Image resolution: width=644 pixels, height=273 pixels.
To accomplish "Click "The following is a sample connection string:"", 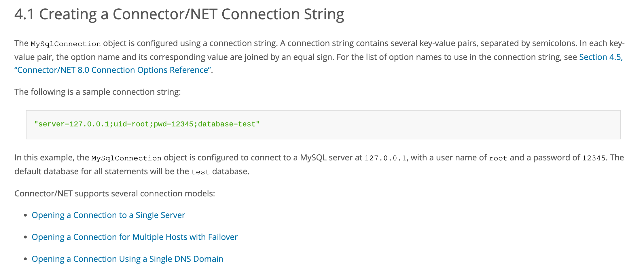I will (x=98, y=92).
